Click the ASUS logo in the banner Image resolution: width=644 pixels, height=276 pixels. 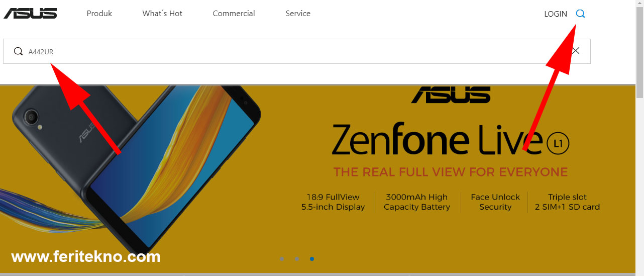(x=451, y=95)
